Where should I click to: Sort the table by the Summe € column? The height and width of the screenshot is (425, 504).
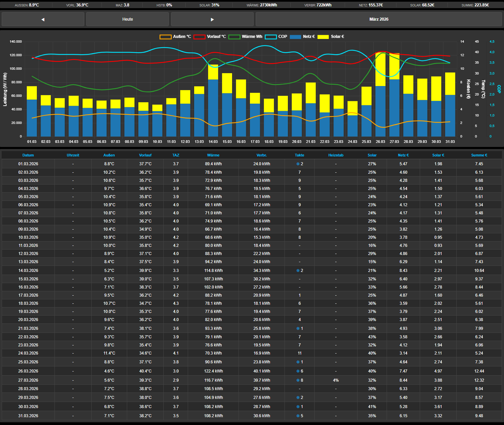(479, 155)
